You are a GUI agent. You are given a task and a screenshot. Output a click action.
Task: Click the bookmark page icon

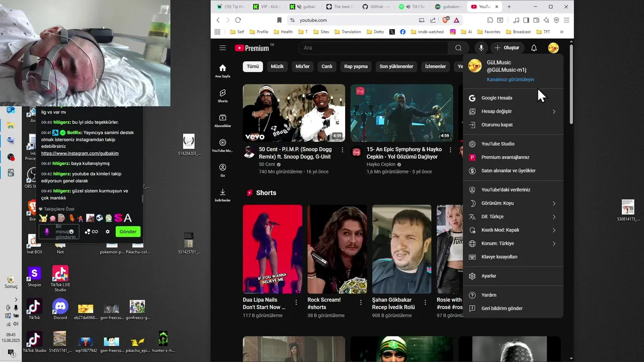click(x=279, y=20)
